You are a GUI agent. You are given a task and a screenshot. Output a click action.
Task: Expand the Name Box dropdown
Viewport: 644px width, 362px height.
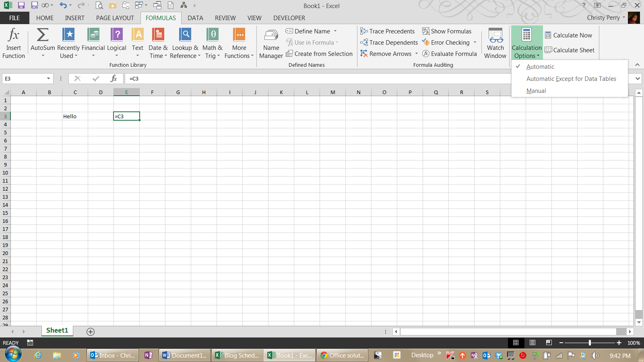pos(48,79)
